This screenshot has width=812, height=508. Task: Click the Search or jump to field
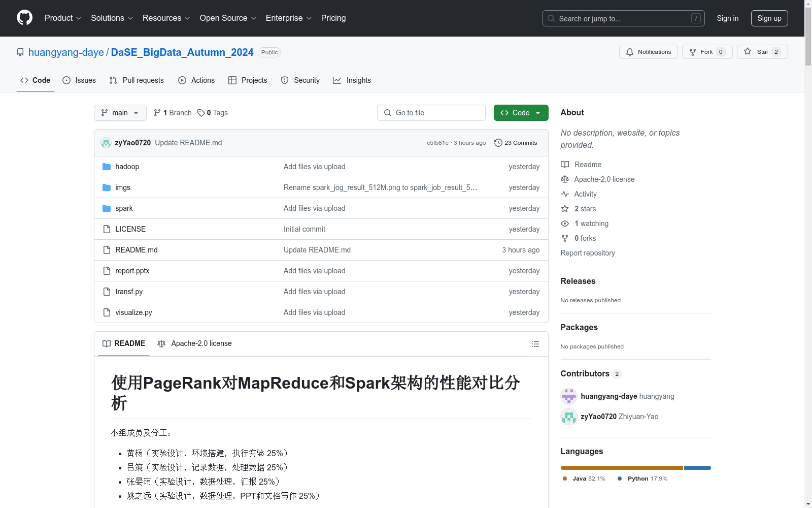tap(624, 18)
